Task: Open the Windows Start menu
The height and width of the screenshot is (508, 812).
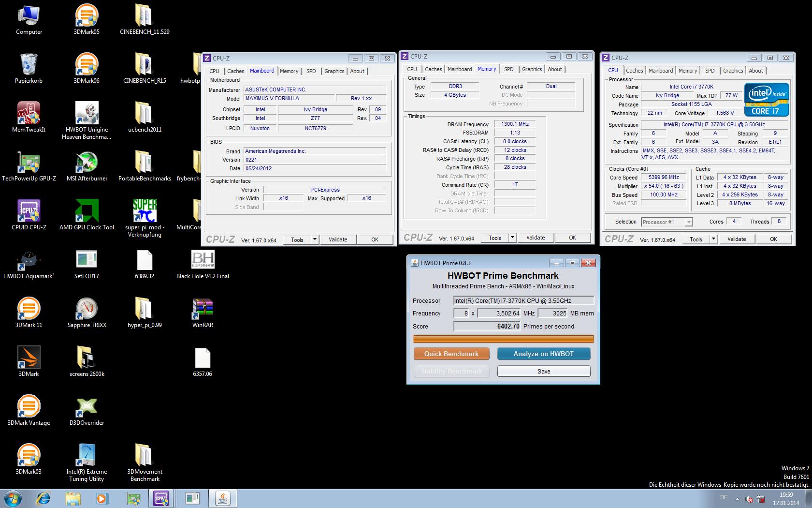Action: [x=13, y=498]
